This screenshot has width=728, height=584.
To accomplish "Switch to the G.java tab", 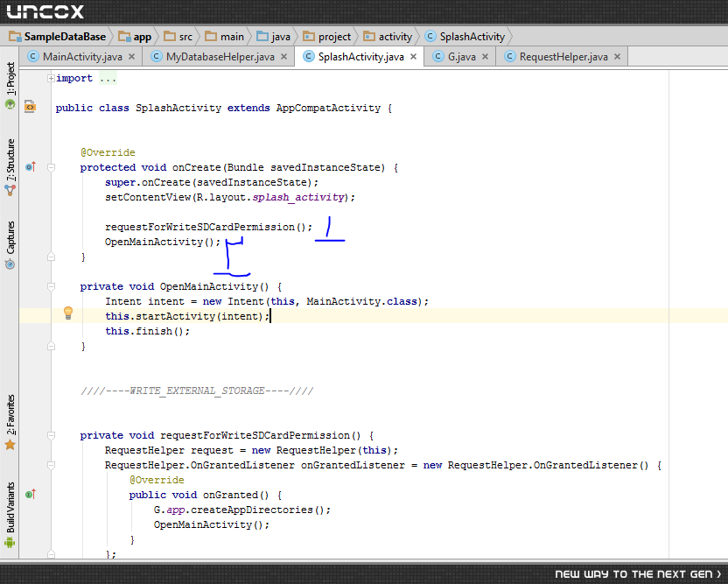I will [461, 57].
